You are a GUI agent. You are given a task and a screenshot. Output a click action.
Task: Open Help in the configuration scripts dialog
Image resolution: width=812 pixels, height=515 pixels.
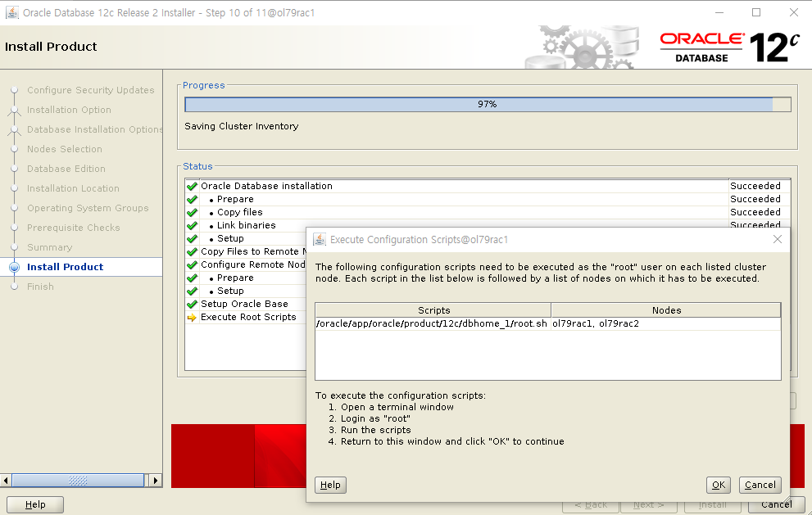330,485
